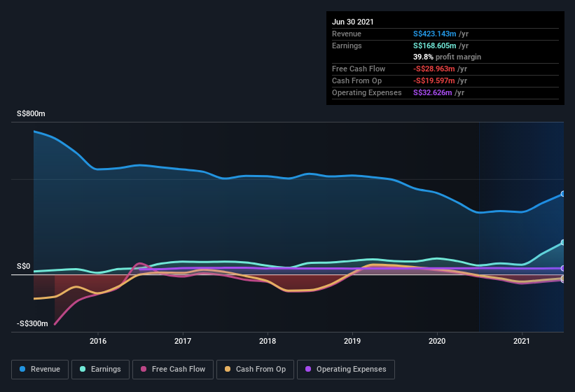Click the 39.8% profit margin text

tap(447, 57)
